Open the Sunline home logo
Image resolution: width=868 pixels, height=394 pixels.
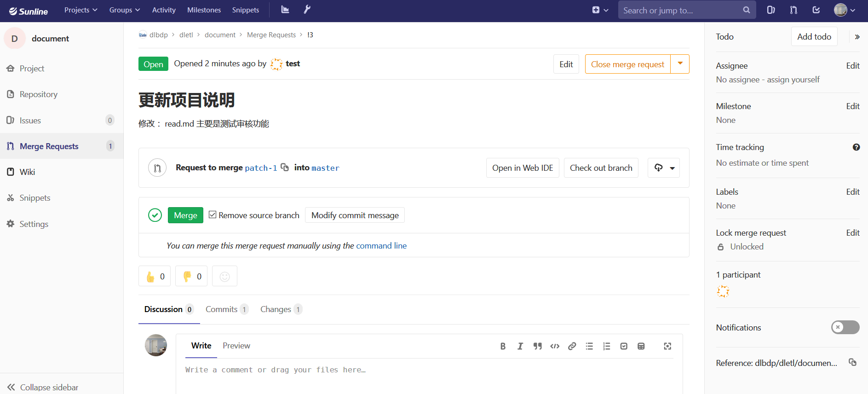pyautogui.click(x=29, y=11)
